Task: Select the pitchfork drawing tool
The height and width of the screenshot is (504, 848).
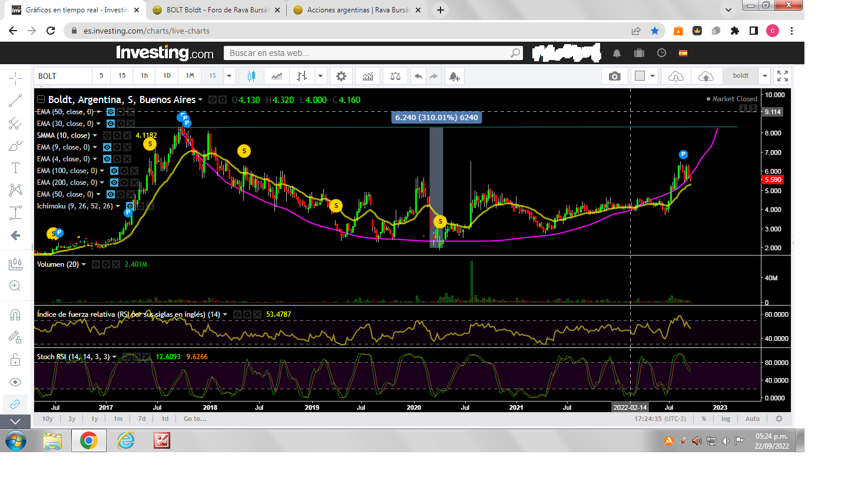Action: coord(15,123)
